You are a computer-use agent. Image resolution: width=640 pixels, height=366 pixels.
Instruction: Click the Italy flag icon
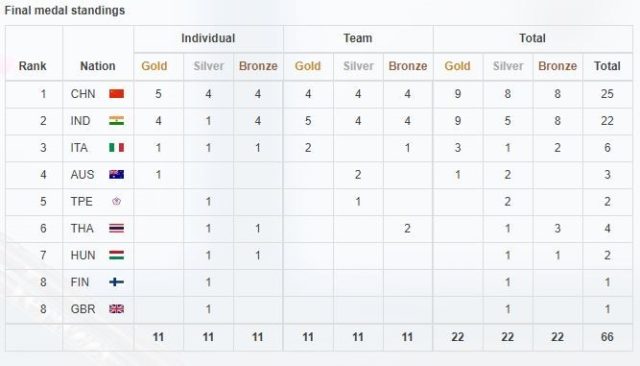(x=116, y=148)
